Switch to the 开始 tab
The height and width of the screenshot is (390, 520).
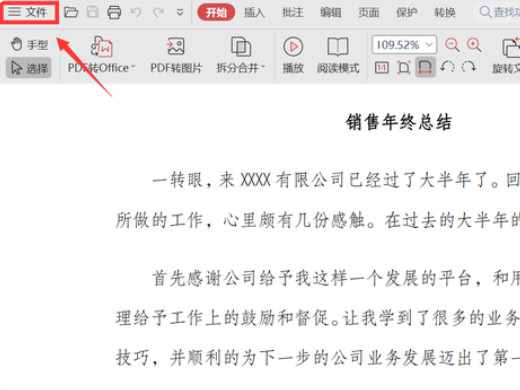click(x=216, y=12)
